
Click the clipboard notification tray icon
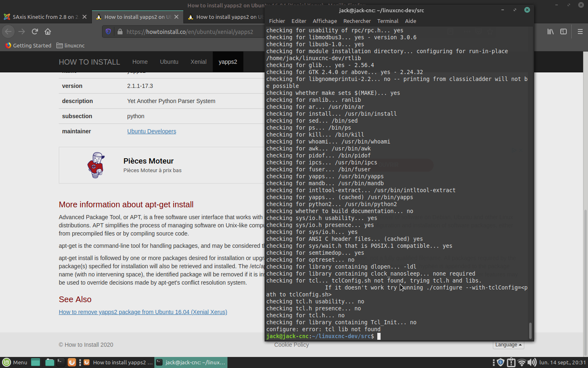(511, 362)
